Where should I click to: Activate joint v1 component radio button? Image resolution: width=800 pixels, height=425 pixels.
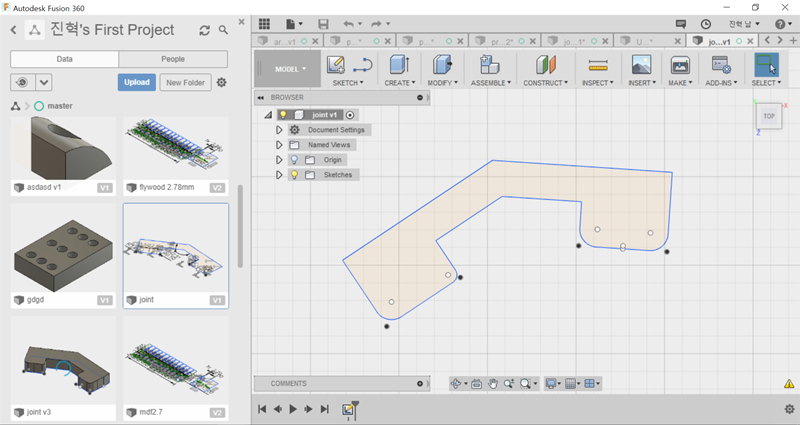pos(350,115)
